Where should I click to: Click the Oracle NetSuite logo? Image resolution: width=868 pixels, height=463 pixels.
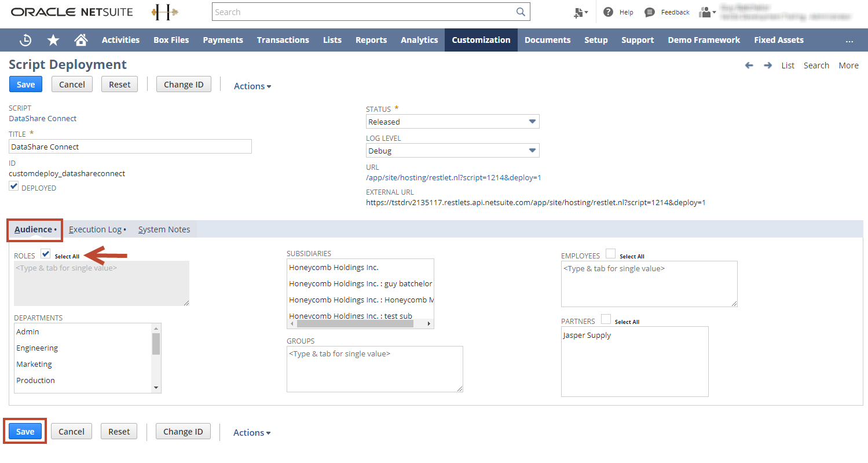72,12
